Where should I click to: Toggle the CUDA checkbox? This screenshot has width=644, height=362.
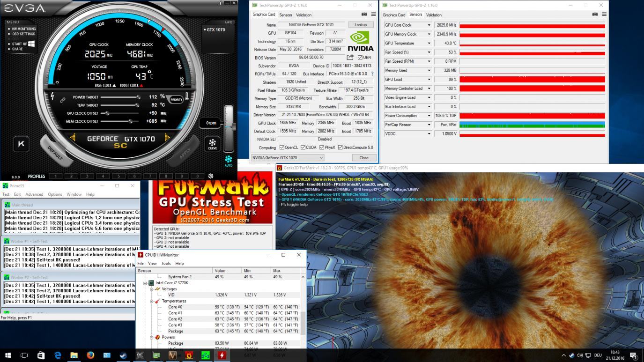pyautogui.click(x=303, y=148)
